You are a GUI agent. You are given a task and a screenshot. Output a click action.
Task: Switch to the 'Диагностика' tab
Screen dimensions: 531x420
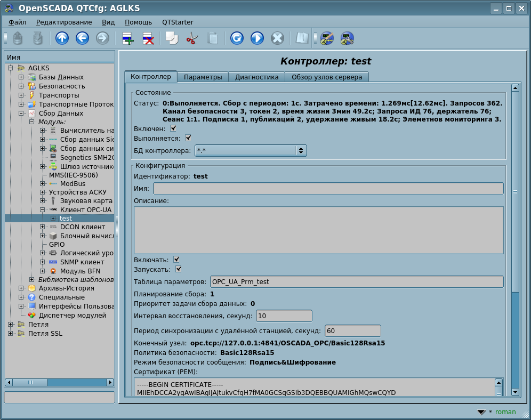pos(256,77)
